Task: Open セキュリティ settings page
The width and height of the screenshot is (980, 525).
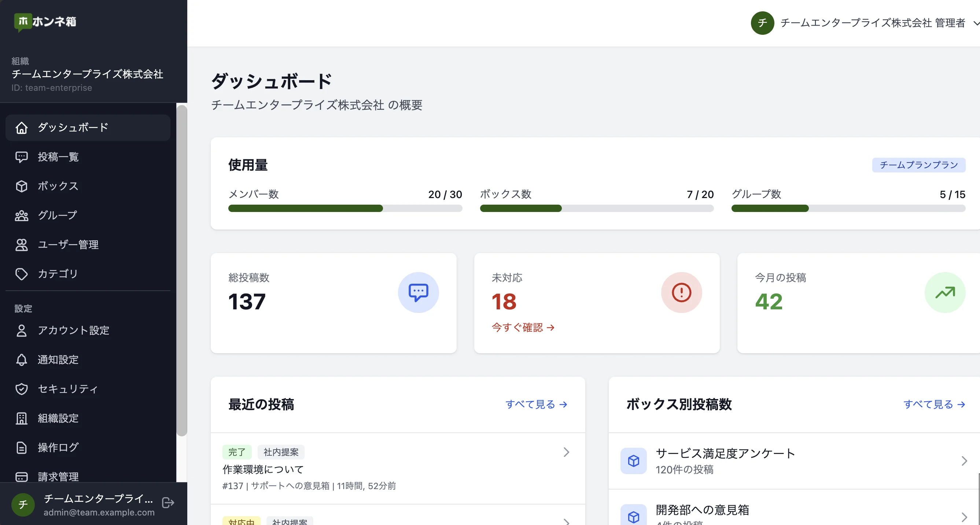Action: point(68,388)
